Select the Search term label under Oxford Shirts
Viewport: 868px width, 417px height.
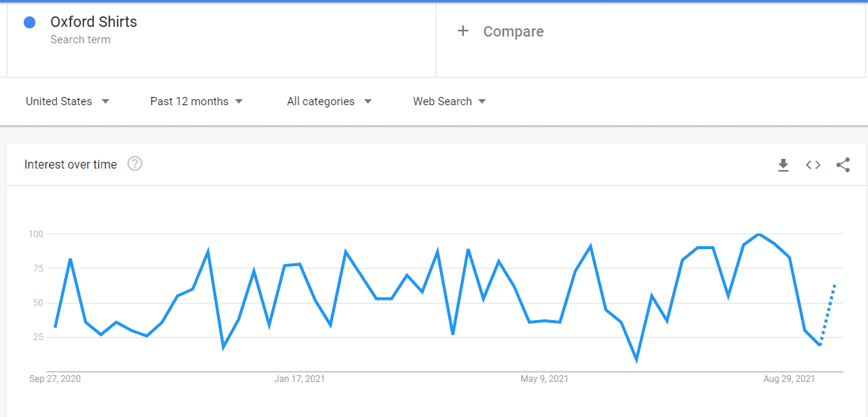point(81,40)
